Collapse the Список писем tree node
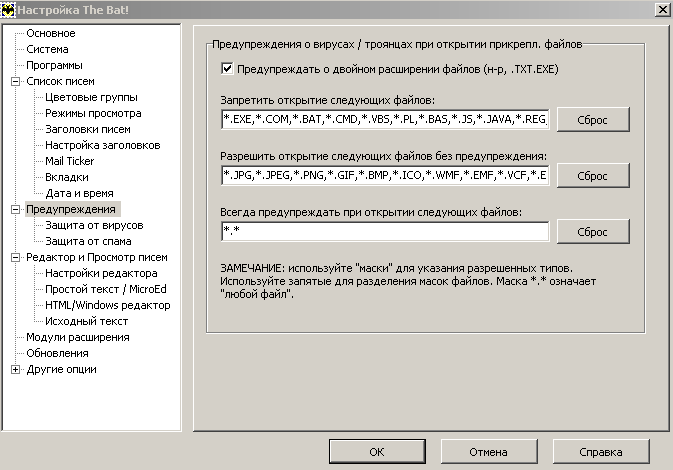Screen dimensions: 673x470 point(15,81)
